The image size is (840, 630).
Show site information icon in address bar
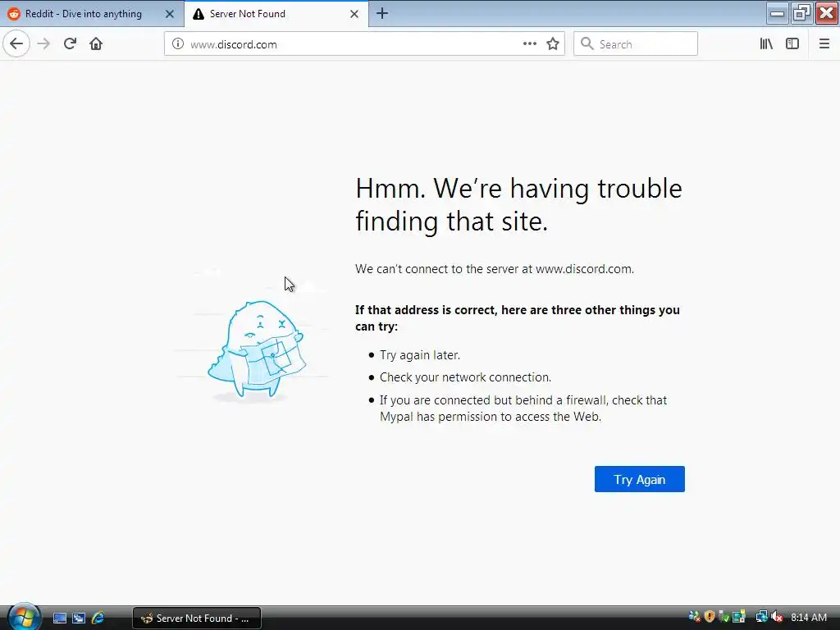(x=177, y=44)
